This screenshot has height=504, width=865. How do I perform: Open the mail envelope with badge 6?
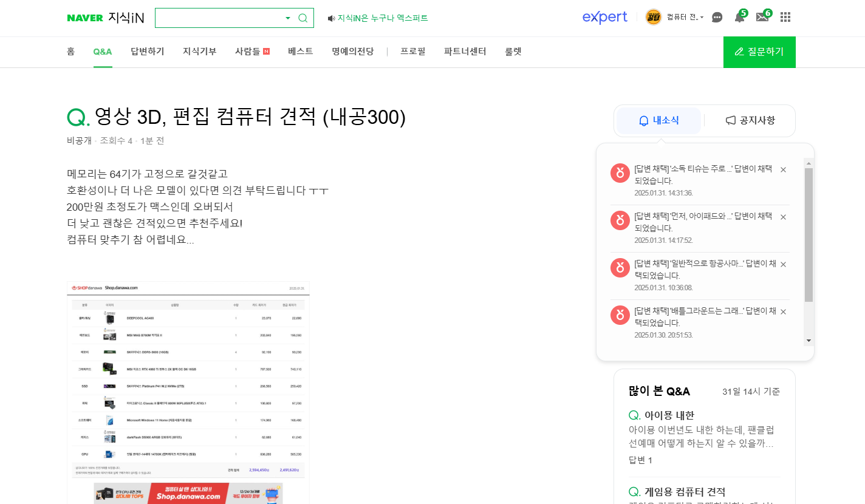(764, 16)
